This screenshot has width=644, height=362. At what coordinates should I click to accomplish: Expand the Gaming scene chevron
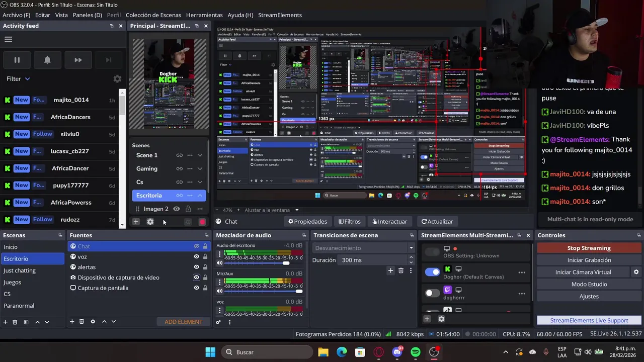200,168
